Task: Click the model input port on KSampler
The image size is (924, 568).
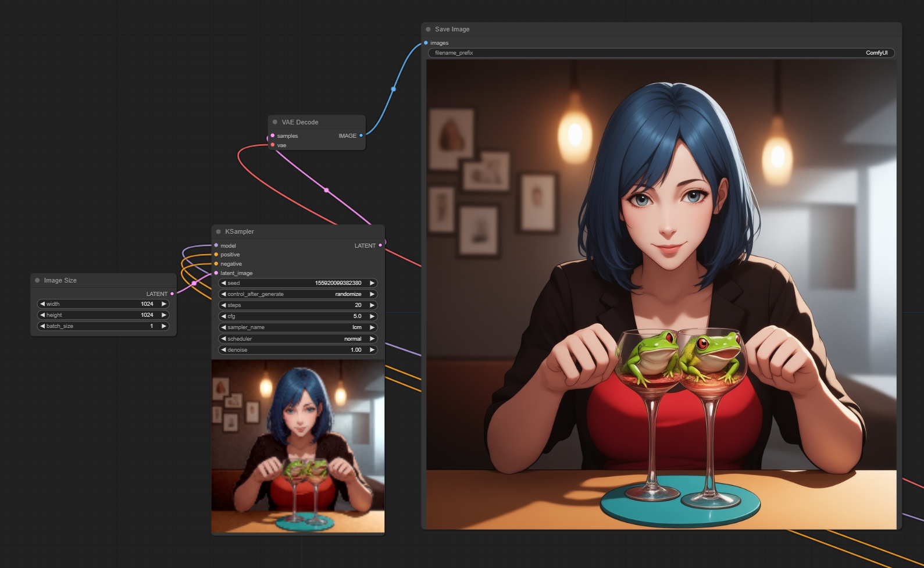Action: (x=216, y=245)
